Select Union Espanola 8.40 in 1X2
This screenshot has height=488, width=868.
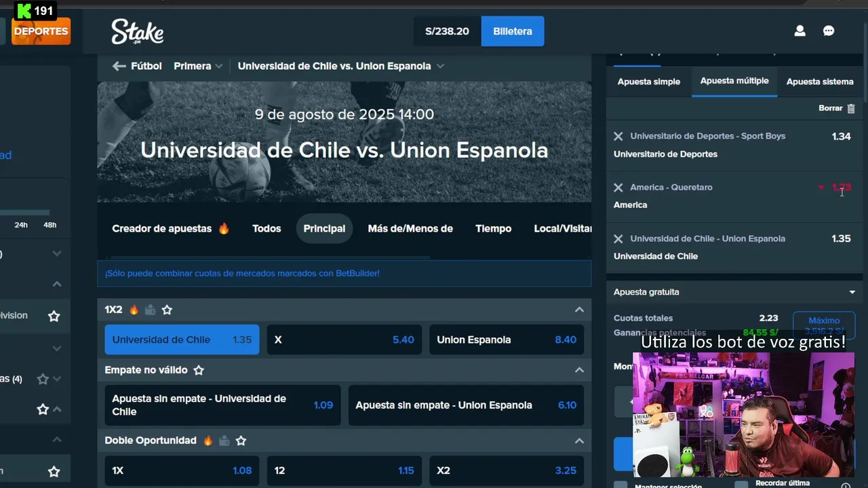pos(507,340)
